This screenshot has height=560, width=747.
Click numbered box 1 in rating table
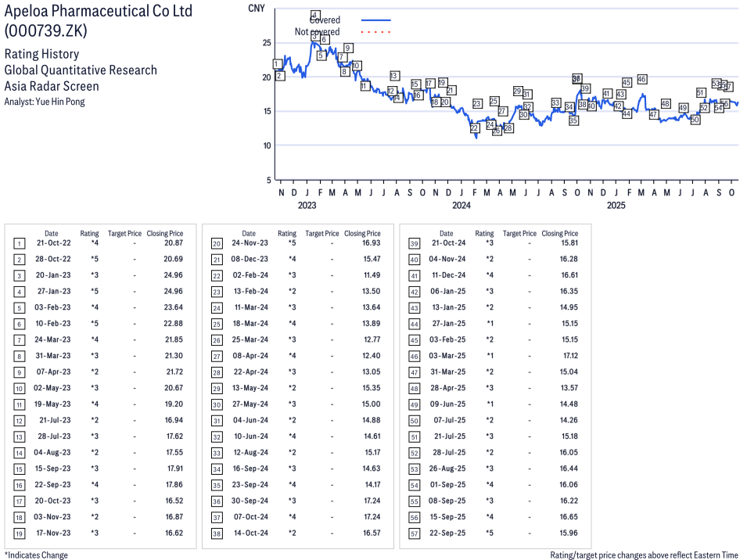coord(19,243)
